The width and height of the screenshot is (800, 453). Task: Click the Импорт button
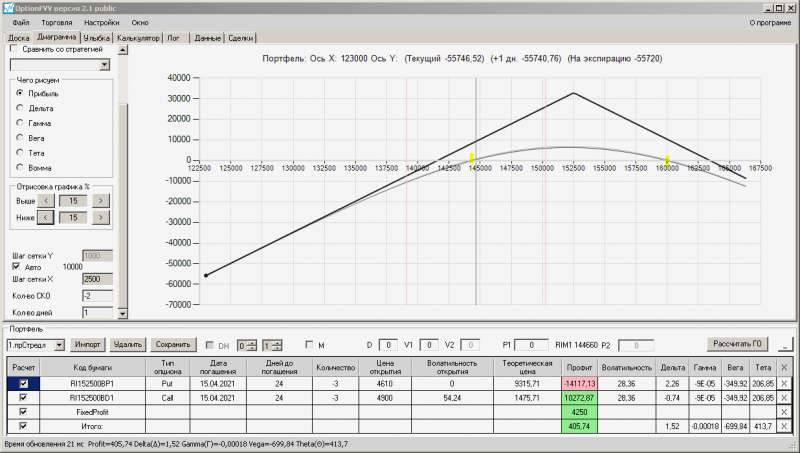pyautogui.click(x=88, y=345)
